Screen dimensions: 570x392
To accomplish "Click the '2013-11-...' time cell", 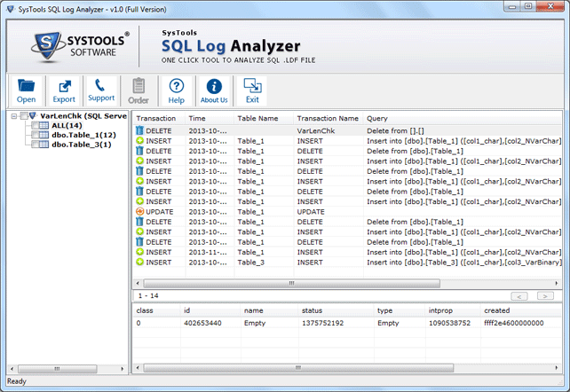I will (x=208, y=252).
